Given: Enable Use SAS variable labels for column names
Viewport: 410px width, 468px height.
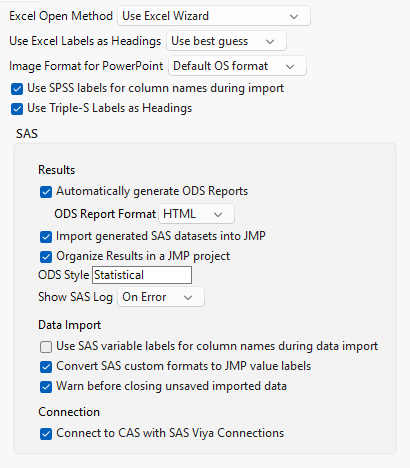Looking at the screenshot, I should pos(46,347).
